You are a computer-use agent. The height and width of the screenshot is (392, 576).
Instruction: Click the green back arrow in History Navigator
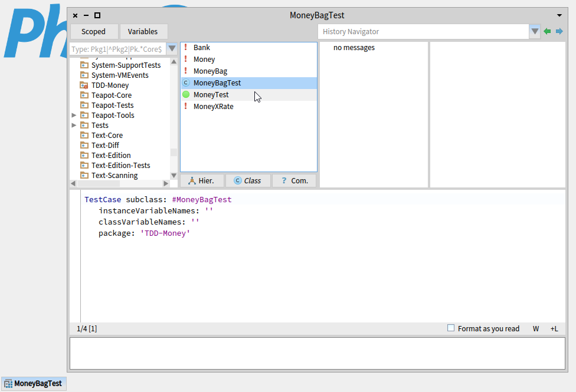(x=547, y=32)
